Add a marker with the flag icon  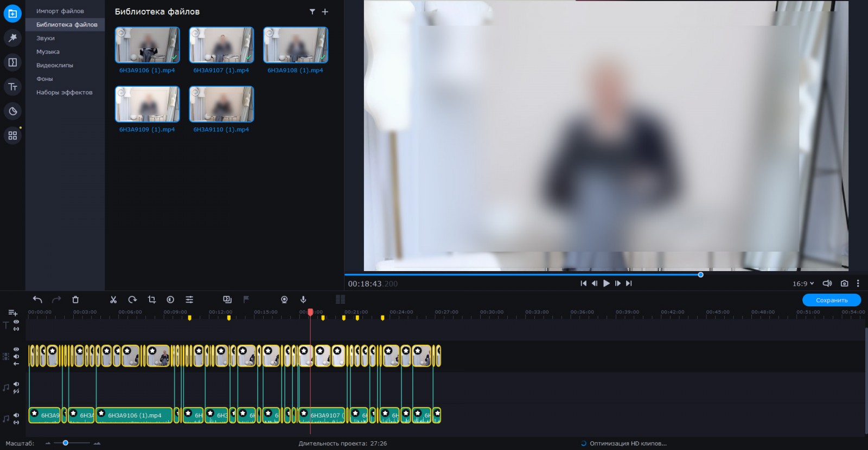[x=246, y=299]
